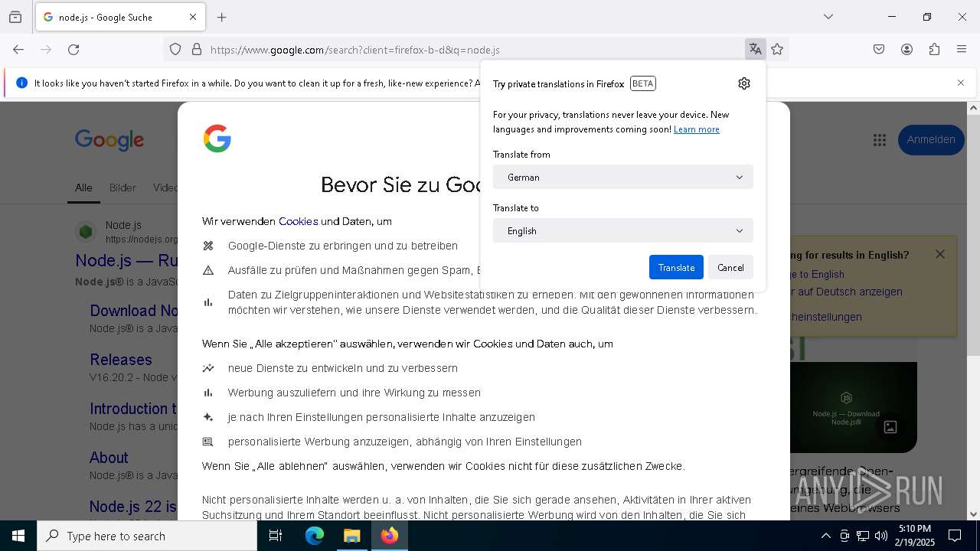Click Node.js download video thumbnail

click(853, 407)
